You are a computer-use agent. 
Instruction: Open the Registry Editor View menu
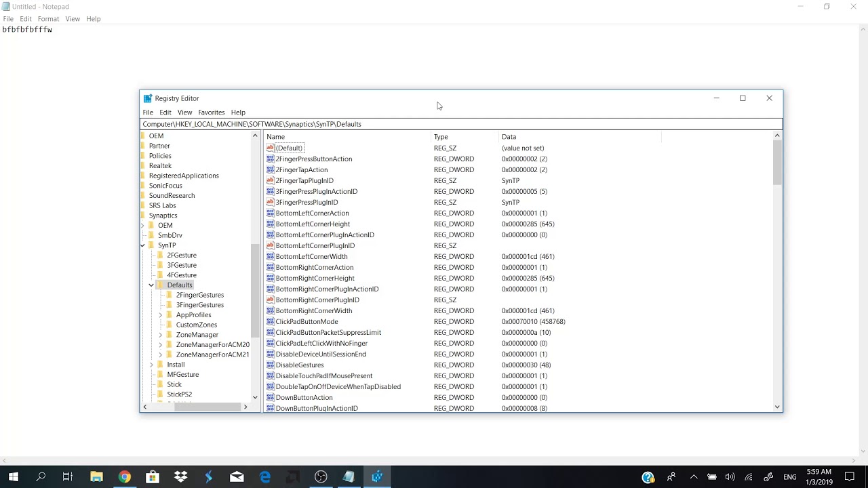(x=184, y=113)
